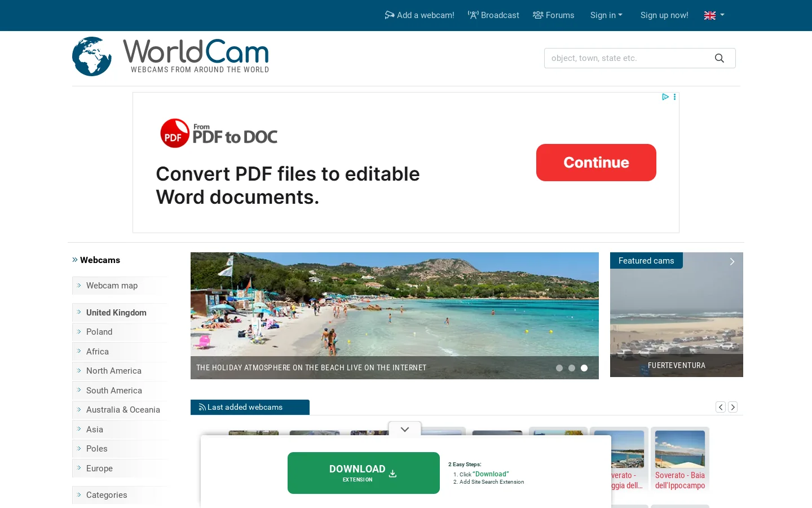Advance Featured cams with the right chevron
812x508 pixels.
(x=732, y=261)
